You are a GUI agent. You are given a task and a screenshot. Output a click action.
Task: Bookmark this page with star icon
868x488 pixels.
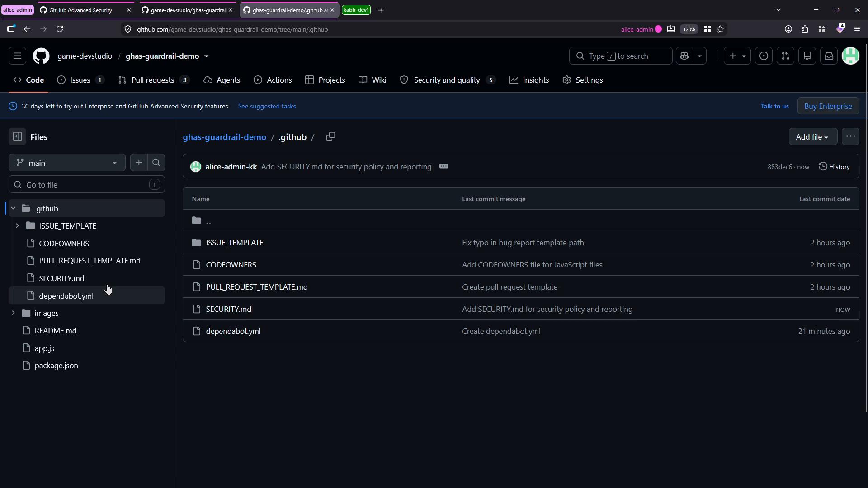720,29
